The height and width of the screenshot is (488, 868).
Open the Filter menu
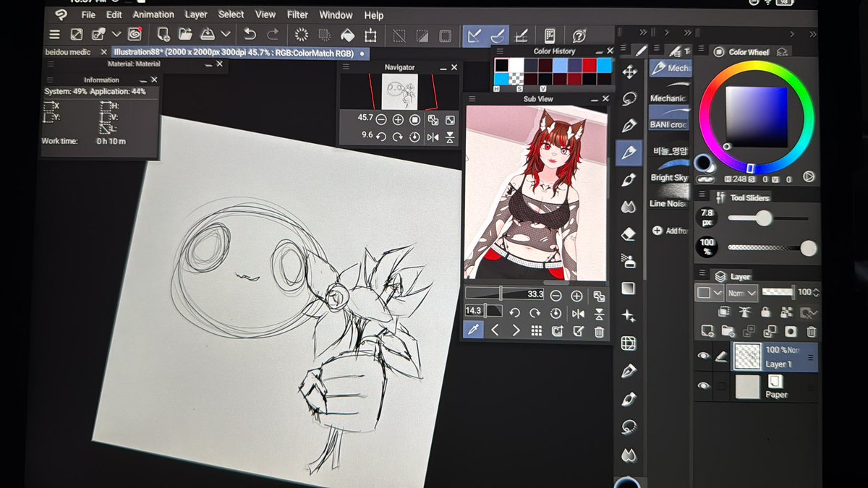297,14
